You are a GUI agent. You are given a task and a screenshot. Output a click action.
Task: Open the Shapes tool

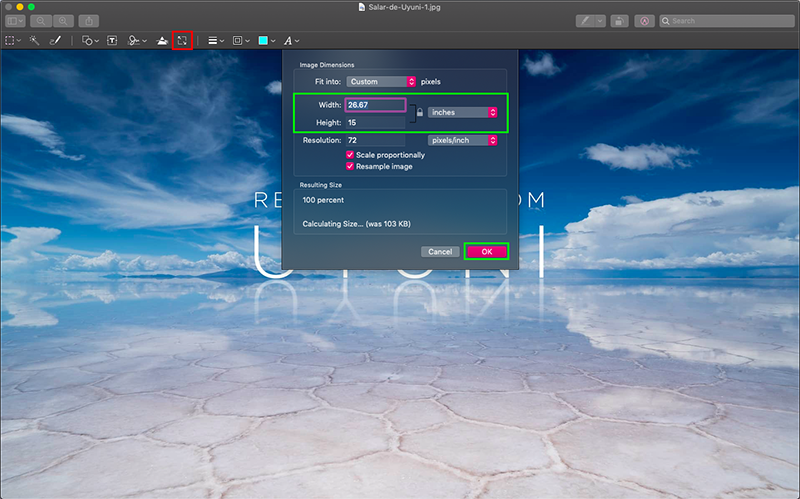[x=87, y=41]
